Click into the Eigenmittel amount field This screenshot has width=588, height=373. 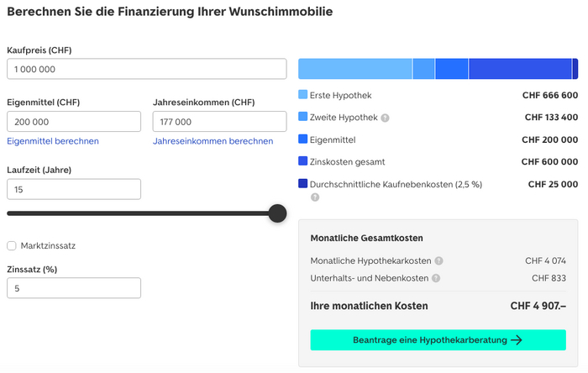tap(74, 122)
